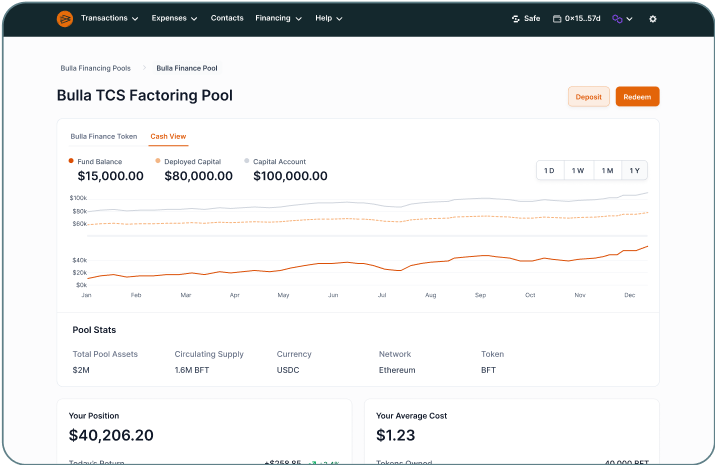The height and width of the screenshot is (465, 715).
Task: Click Deployed Capital value $80,000.00
Action: pyautogui.click(x=198, y=176)
